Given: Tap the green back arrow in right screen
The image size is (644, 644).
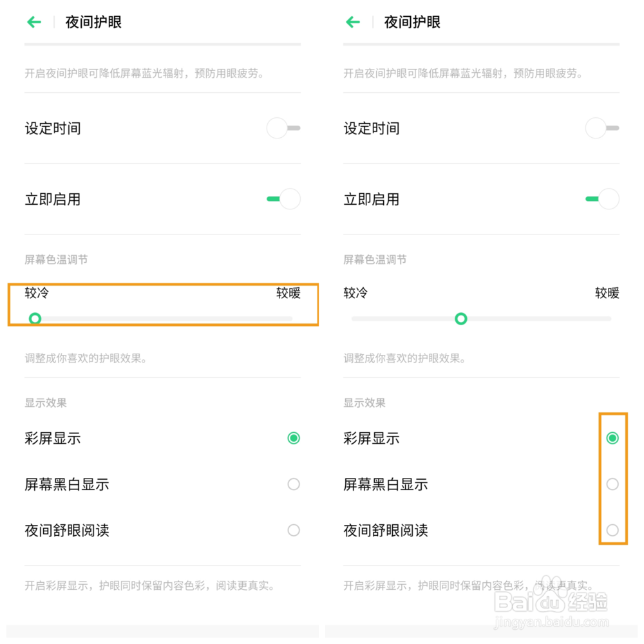Looking at the screenshot, I should click(x=353, y=22).
